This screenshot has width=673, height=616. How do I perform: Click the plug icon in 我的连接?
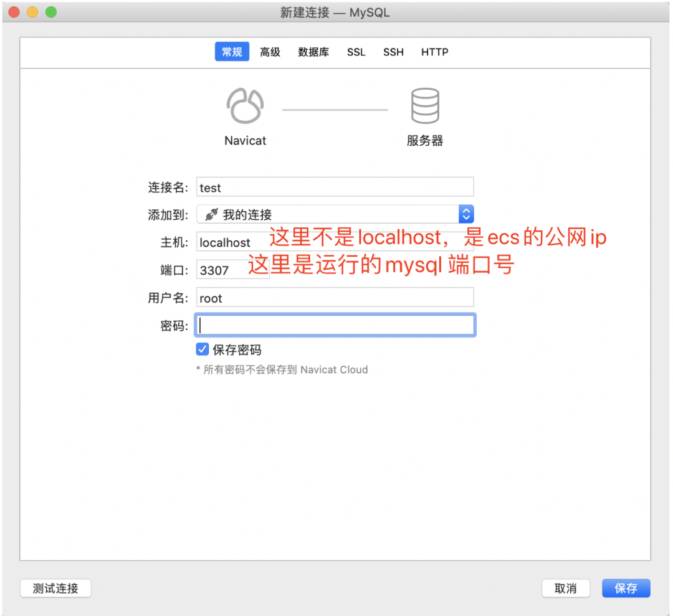click(211, 214)
